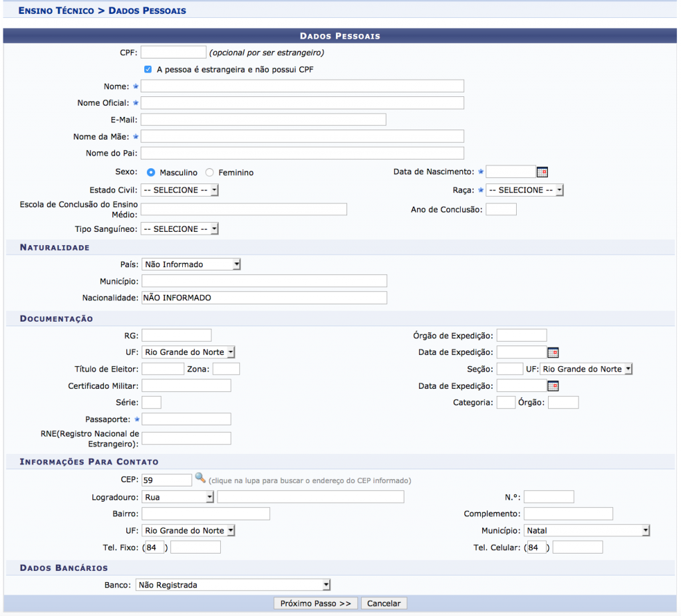Click the magnifying glass to search CEP

(x=200, y=478)
